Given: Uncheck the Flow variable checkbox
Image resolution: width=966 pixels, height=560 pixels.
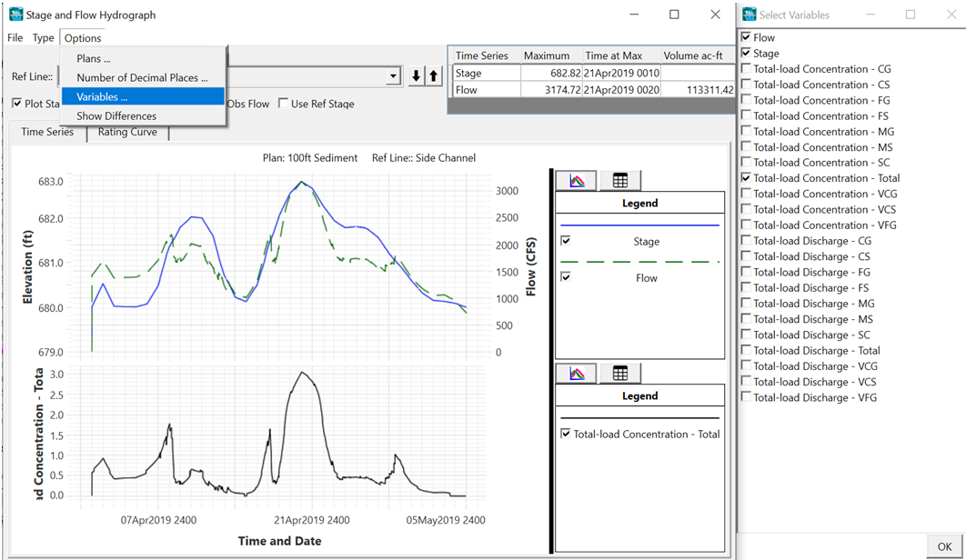Looking at the screenshot, I should click(747, 37).
